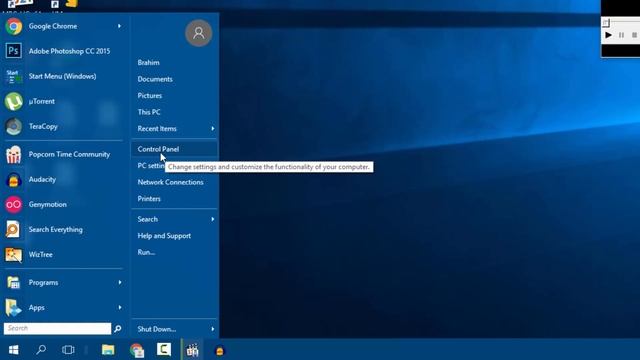Click the user account picture
This screenshot has height=360, width=640.
pyautogui.click(x=198, y=33)
